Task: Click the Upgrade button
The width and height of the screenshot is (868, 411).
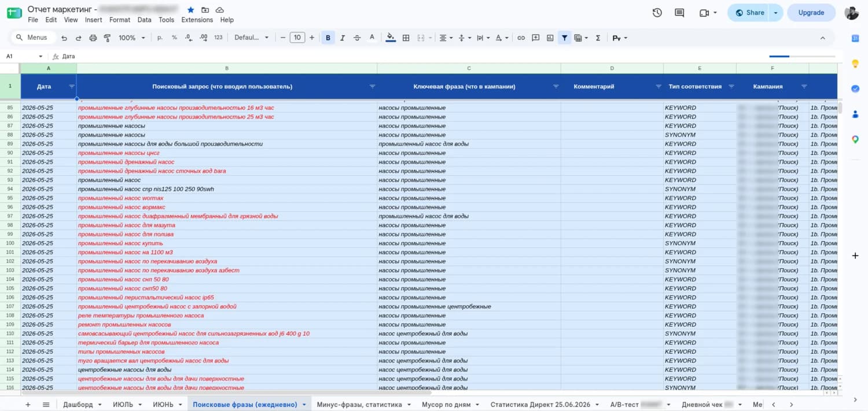Action: tap(811, 13)
